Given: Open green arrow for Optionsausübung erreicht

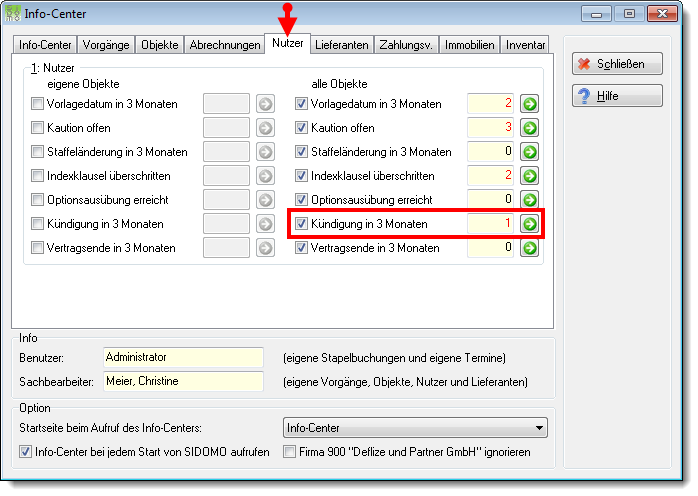Looking at the screenshot, I should click(529, 200).
